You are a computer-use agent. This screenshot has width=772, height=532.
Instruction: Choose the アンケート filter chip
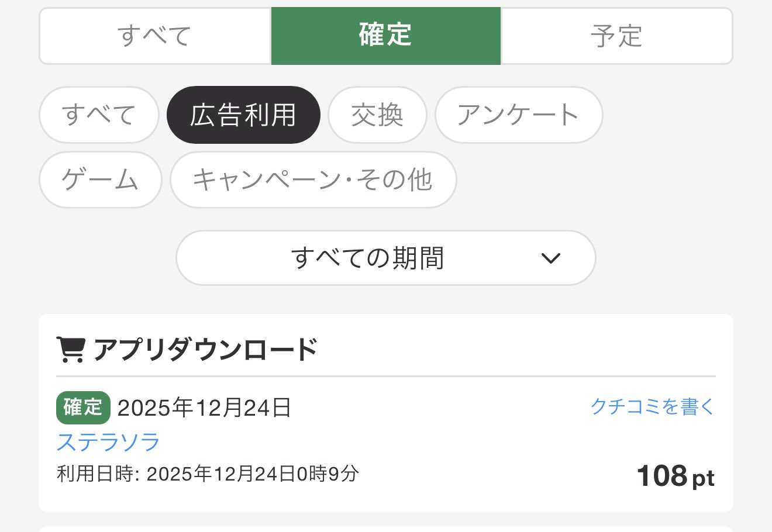pos(518,115)
